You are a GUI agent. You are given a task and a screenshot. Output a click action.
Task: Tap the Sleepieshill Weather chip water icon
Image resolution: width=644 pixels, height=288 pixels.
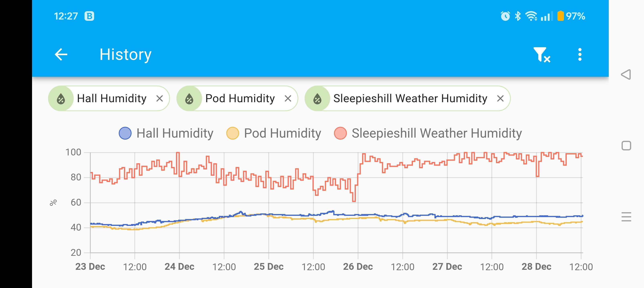point(318,99)
